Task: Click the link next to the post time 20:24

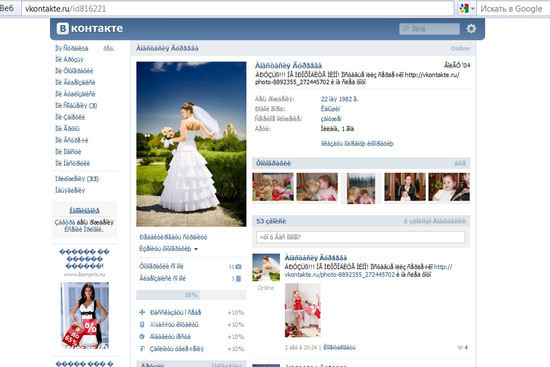Action: pos(339,347)
